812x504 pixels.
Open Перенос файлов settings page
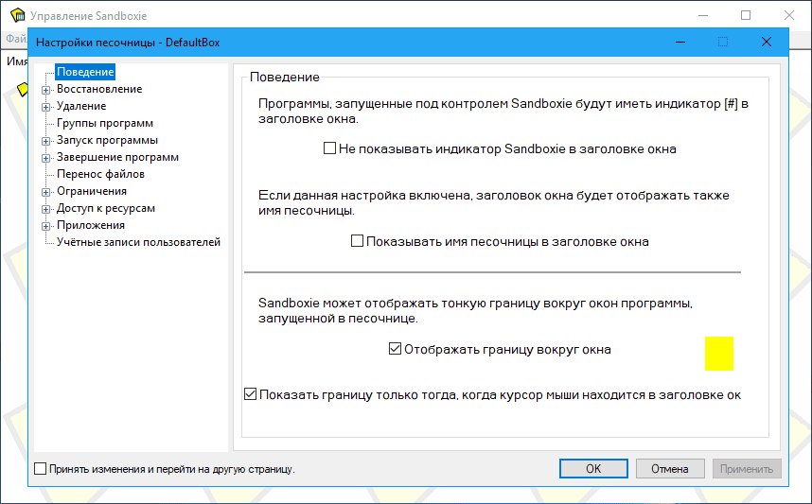100,174
